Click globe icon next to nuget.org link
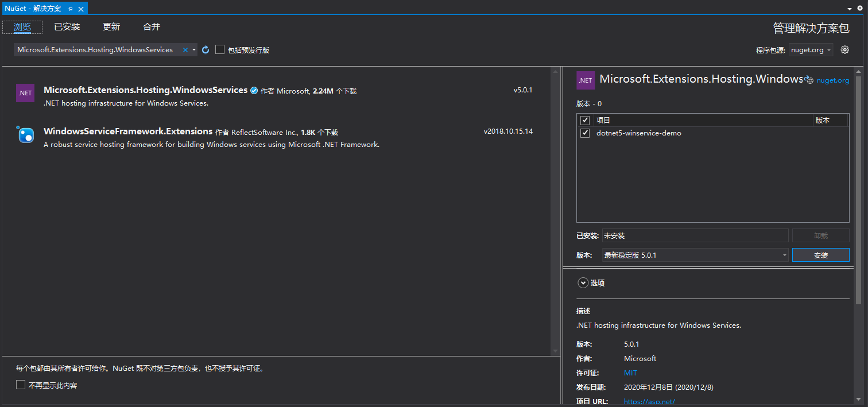This screenshot has width=868, height=407. pyautogui.click(x=809, y=80)
